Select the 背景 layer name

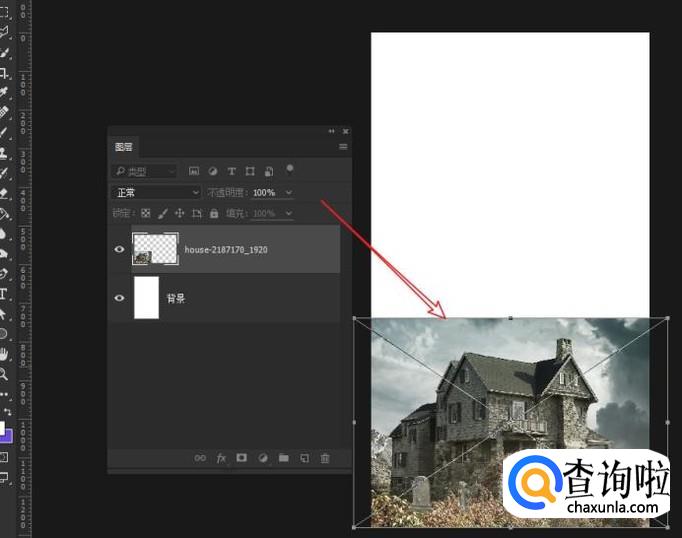pos(176,298)
